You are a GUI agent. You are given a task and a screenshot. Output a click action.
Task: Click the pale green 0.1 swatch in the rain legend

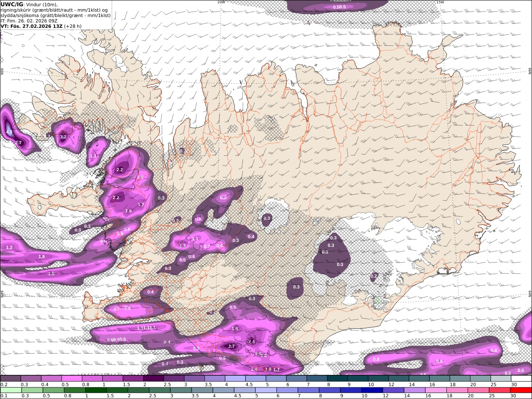click(11, 390)
